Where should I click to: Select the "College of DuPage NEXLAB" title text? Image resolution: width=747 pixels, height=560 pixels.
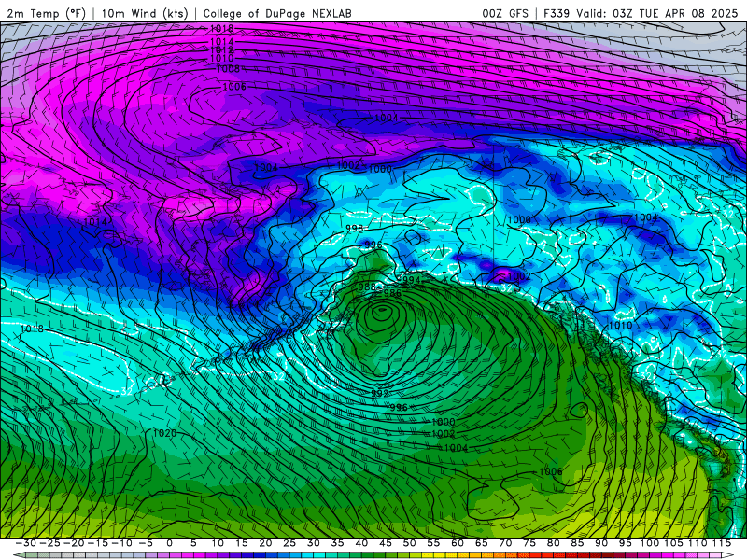coord(277,13)
